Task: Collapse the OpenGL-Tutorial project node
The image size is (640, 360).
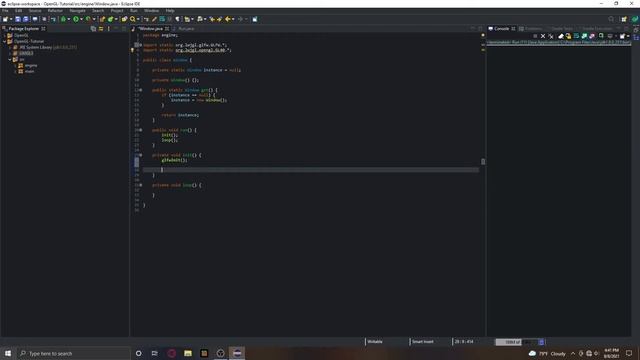Action: [4, 41]
